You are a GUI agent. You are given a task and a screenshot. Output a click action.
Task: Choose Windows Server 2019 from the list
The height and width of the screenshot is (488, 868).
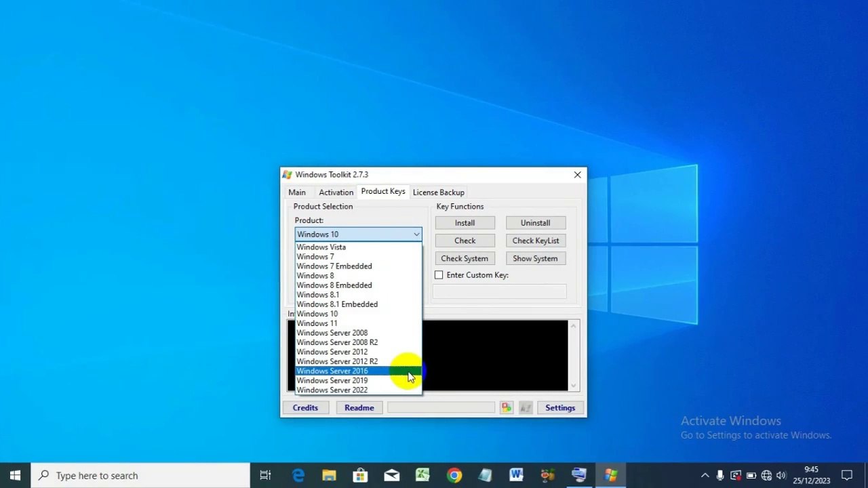pyautogui.click(x=358, y=380)
